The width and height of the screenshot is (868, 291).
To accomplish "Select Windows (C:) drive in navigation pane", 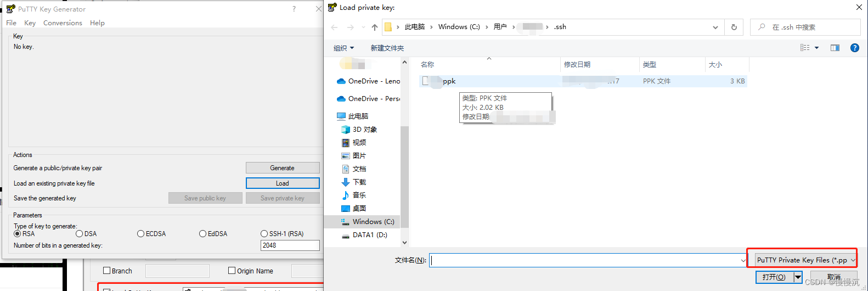I will (368, 222).
